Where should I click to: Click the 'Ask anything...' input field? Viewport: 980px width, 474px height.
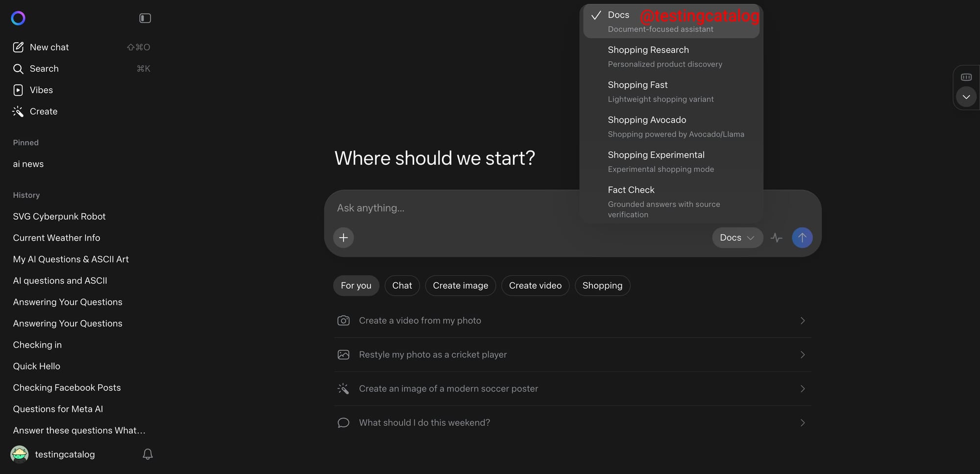click(451, 208)
